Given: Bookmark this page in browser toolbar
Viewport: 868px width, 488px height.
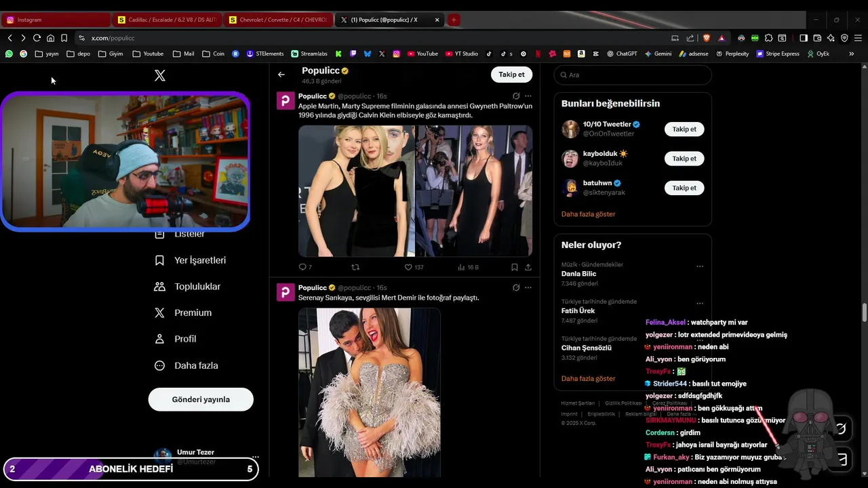Looking at the screenshot, I should coord(64,38).
